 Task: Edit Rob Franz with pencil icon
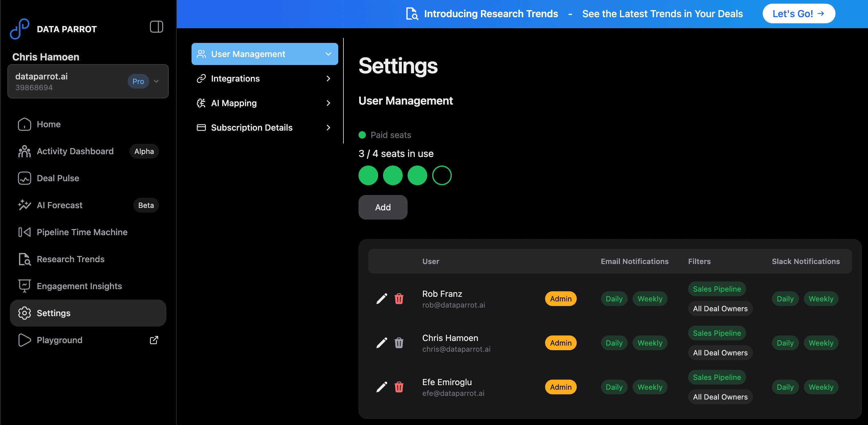tap(382, 299)
